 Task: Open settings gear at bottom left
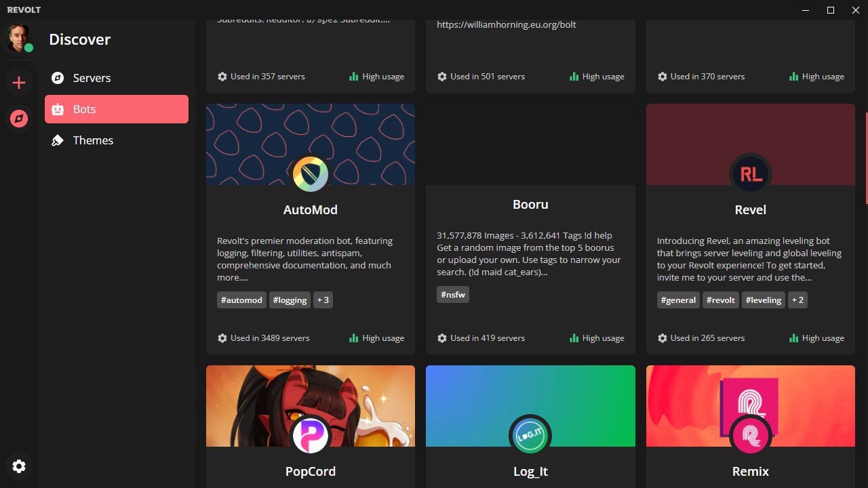click(x=19, y=466)
